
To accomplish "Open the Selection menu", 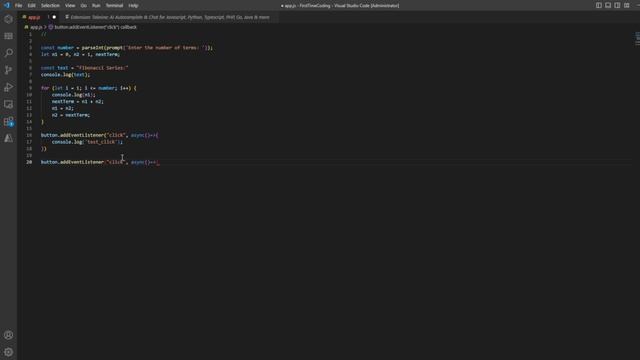I will coord(50,6).
